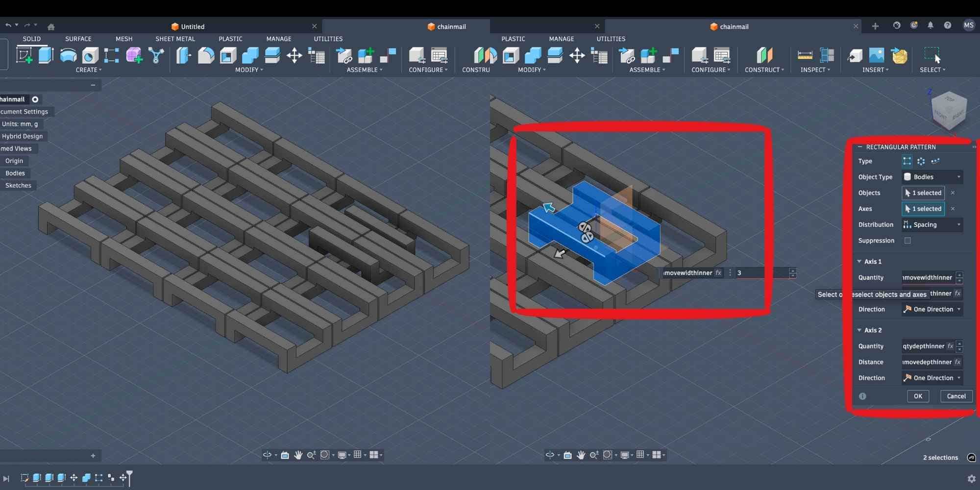The width and height of the screenshot is (980, 490).
Task: Switch to the SURFACE ribbon tab
Action: (78, 39)
